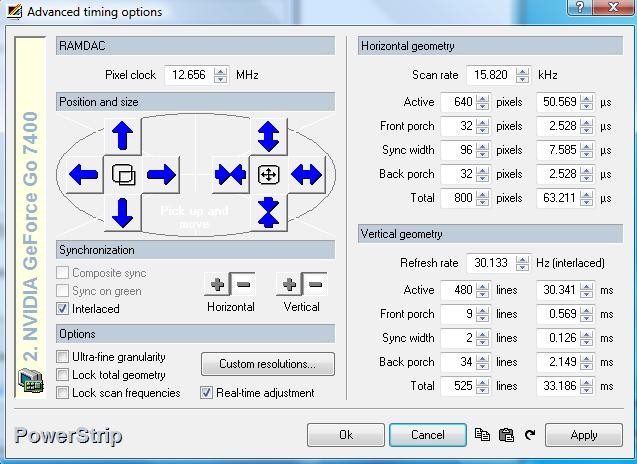Click horizontal sync positive polarity button

(x=218, y=285)
